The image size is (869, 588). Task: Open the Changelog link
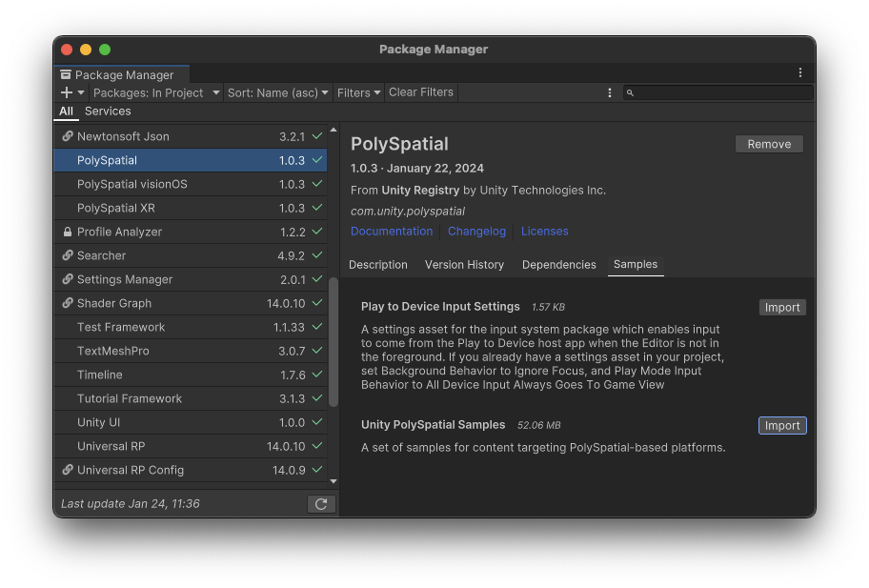tap(476, 231)
